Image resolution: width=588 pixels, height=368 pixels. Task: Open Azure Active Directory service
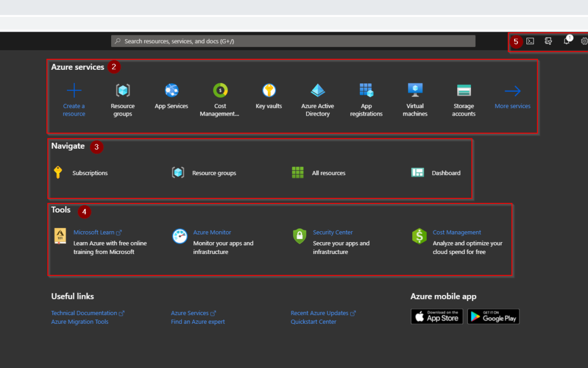coord(317,91)
